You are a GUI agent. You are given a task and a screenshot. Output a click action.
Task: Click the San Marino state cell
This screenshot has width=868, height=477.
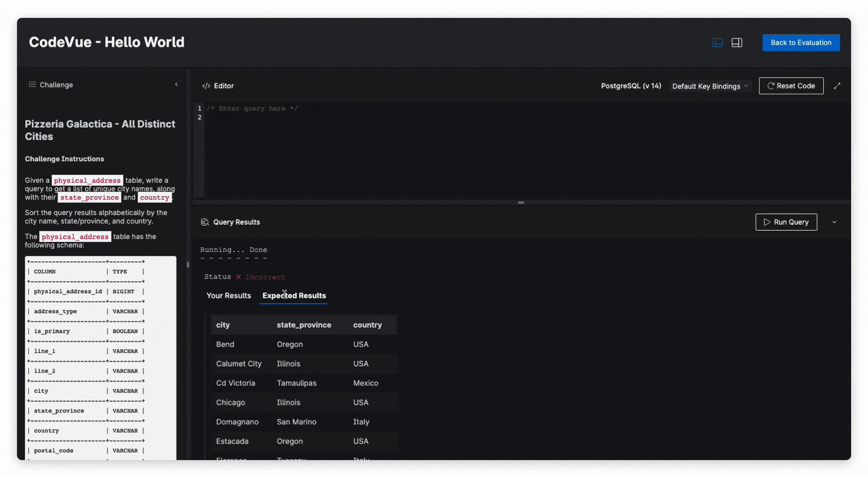point(296,422)
